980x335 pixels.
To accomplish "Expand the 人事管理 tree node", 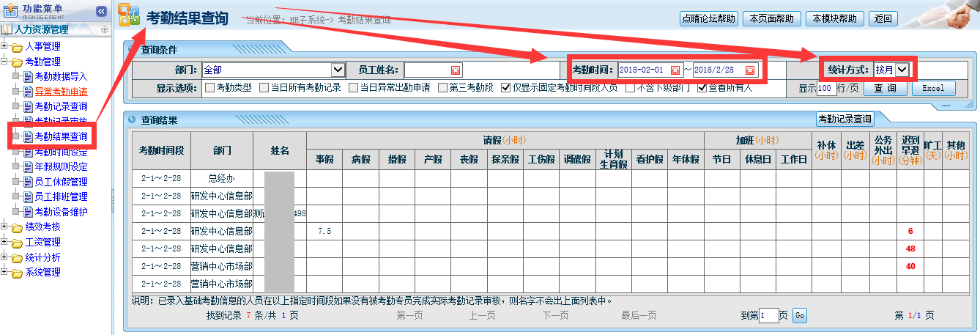I will [x=5, y=47].
